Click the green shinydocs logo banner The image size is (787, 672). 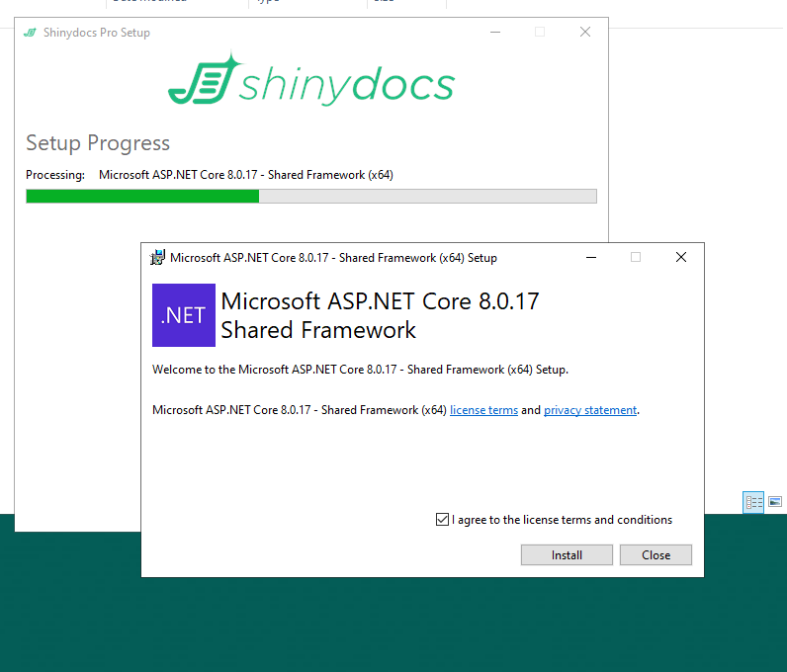coord(310,81)
